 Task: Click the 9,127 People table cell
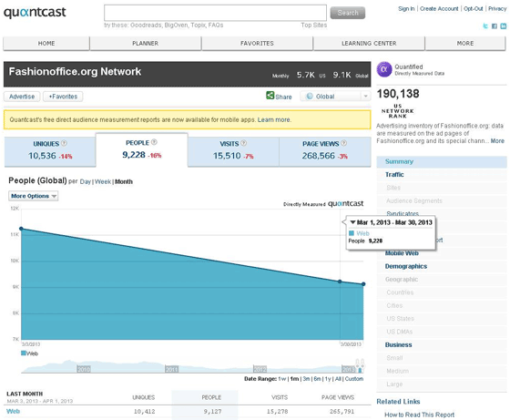pyautogui.click(x=212, y=412)
